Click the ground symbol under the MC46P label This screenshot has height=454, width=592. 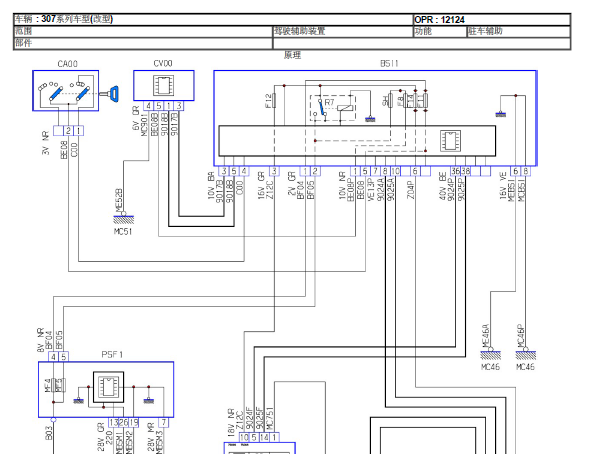click(526, 354)
